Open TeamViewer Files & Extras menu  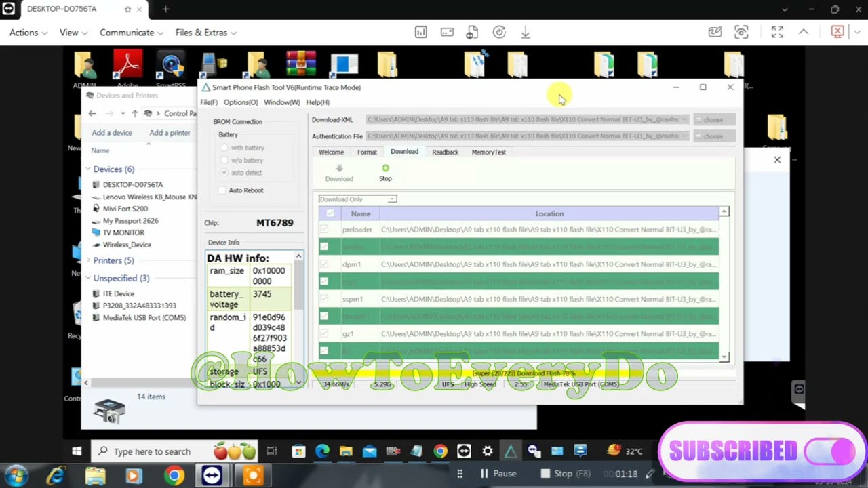click(206, 33)
